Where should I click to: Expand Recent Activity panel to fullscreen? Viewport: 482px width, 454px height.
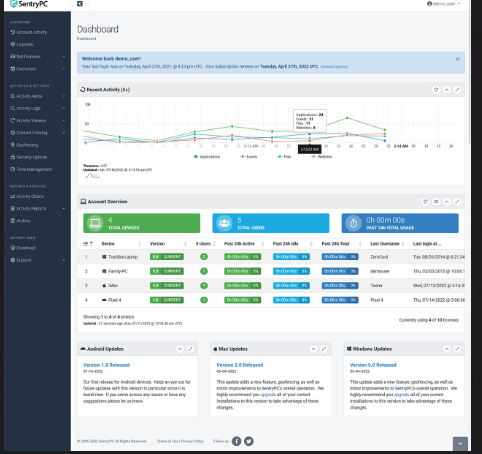pos(457,90)
